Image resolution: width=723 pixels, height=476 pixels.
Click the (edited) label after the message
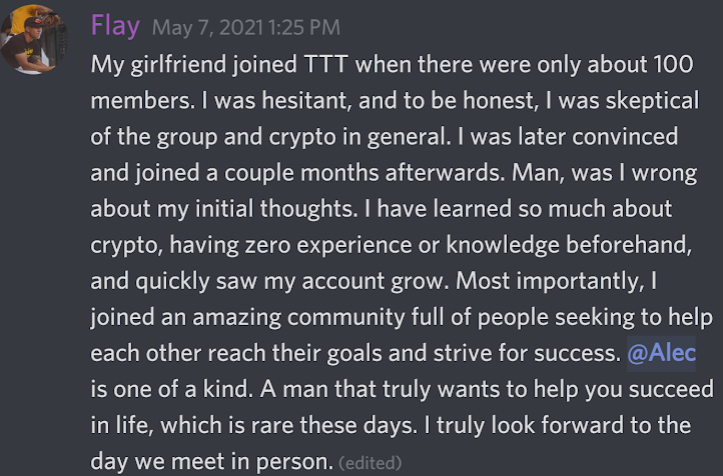point(370,462)
